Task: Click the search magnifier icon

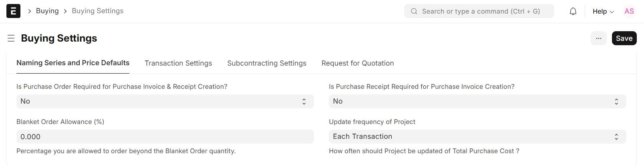Action: (x=414, y=11)
